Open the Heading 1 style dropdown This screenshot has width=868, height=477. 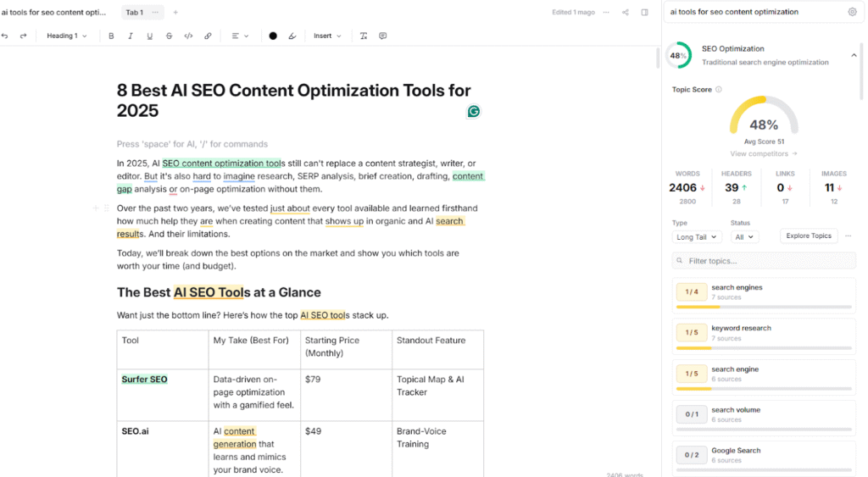coord(67,36)
